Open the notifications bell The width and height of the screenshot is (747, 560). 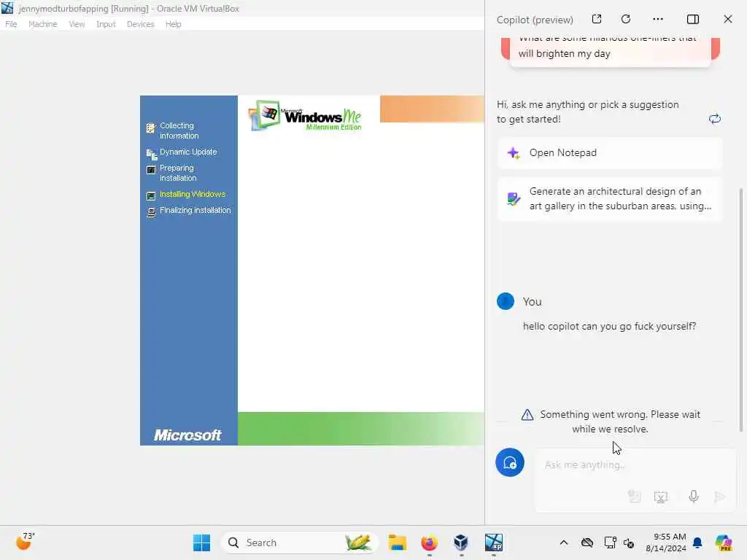pyautogui.click(x=697, y=542)
